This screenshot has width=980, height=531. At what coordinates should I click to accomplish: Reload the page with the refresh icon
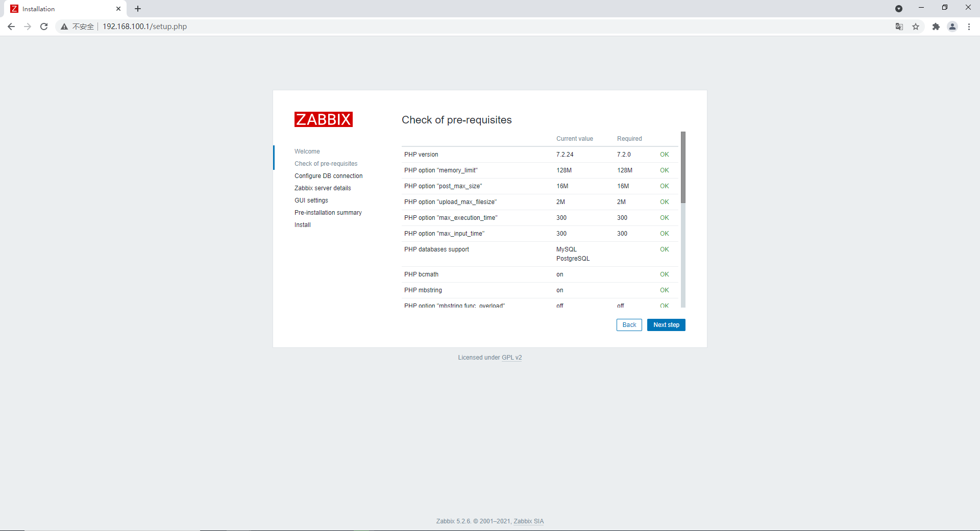click(x=44, y=27)
